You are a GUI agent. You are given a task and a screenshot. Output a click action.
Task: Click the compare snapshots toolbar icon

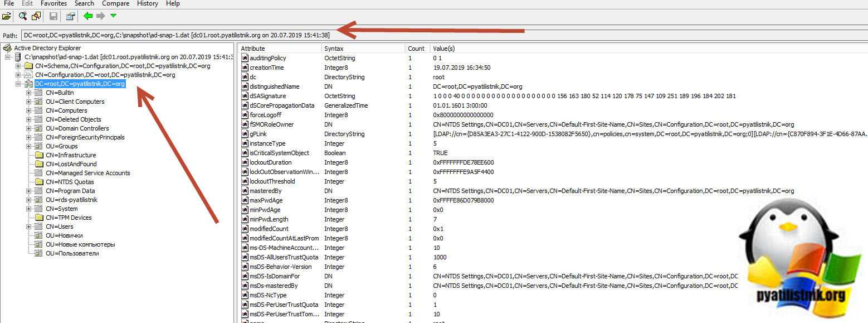click(36, 16)
